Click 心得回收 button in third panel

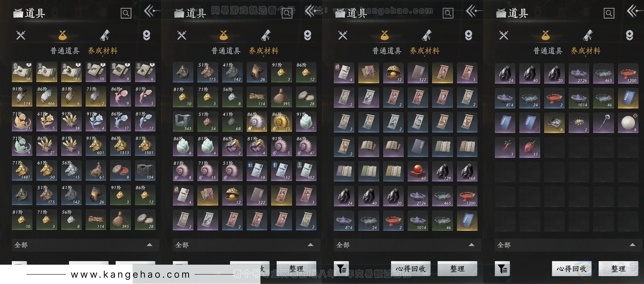(x=411, y=269)
